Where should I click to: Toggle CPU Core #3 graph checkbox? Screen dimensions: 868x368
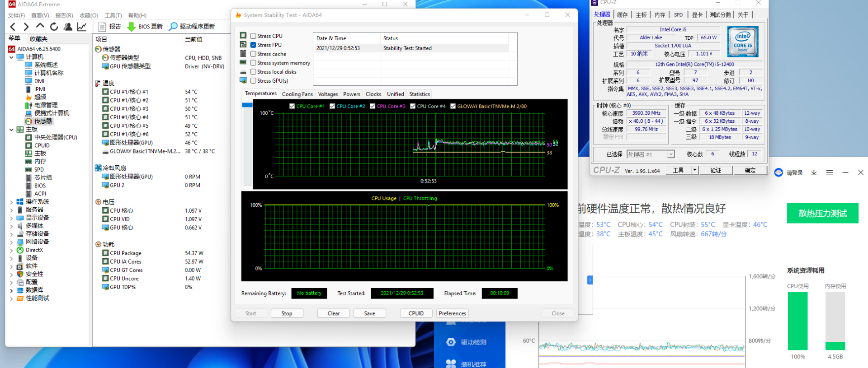coord(373,106)
